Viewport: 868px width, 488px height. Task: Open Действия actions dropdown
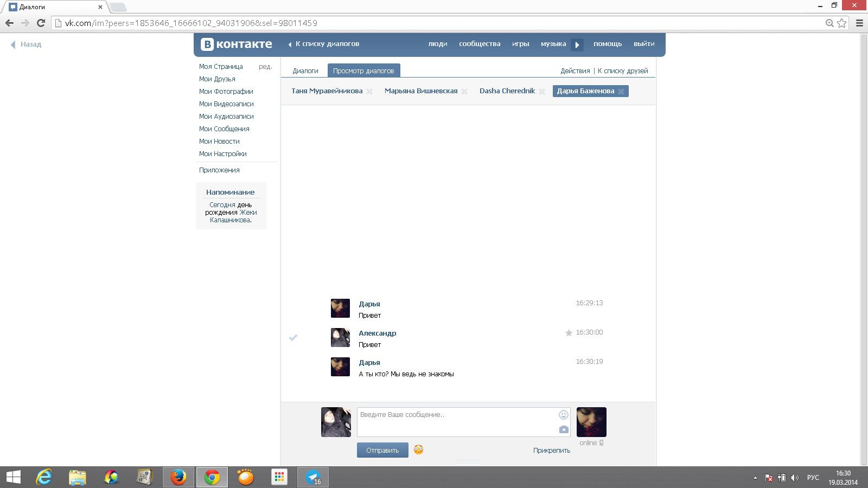(x=575, y=71)
